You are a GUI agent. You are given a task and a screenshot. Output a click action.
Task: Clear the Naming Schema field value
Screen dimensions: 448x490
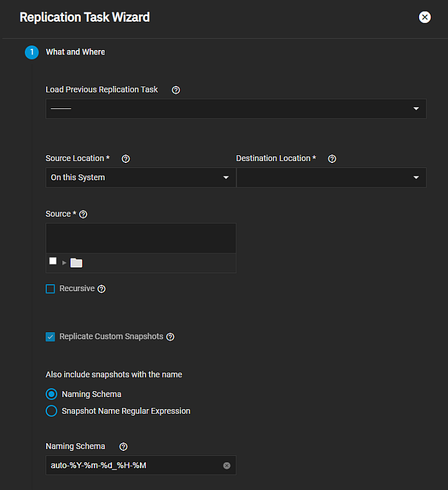coord(227,466)
